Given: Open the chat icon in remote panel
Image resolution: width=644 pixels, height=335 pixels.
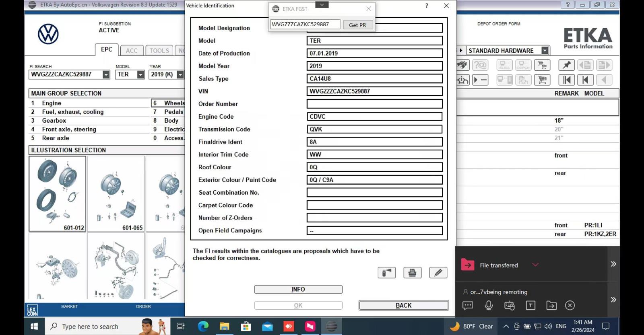Looking at the screenshot, I should 468,306.
